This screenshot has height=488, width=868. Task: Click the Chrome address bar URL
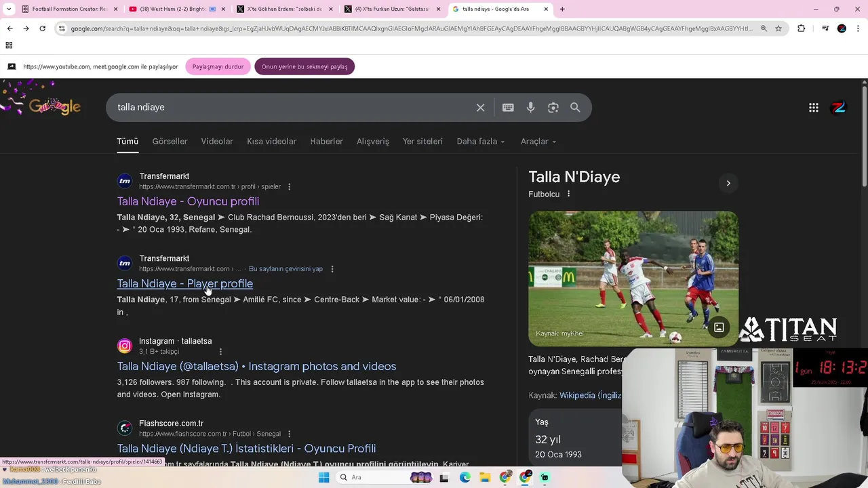pyautogui.click(x=411, y=28)
